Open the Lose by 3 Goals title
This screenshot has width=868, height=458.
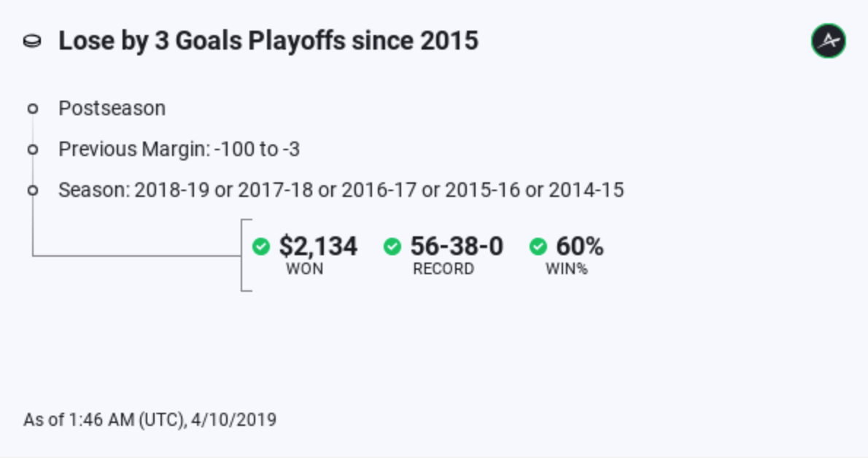coord(268,41)
